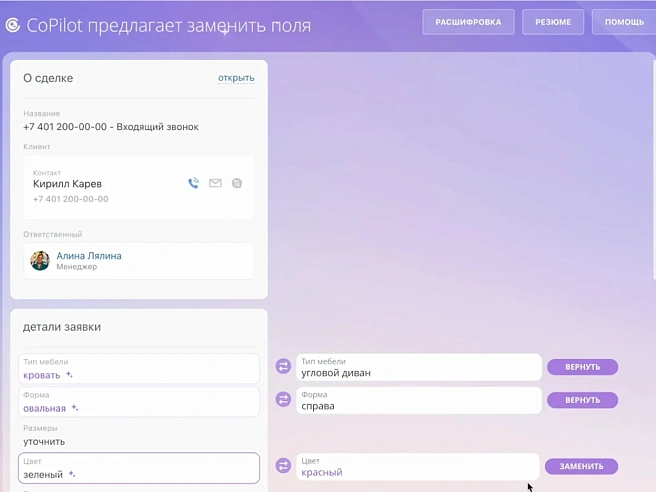This screenshot has height=492, width=656.
Task: Click the Цвет field containing зеленый
Action: point(139,468)
